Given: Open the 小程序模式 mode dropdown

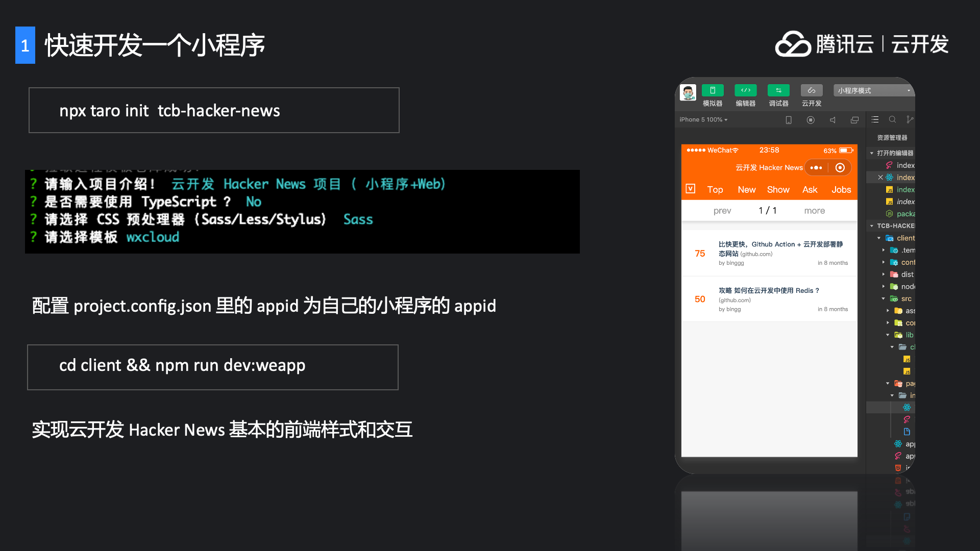Looking at the screenshot, I should pyautogui.click(x=873, y=90).
